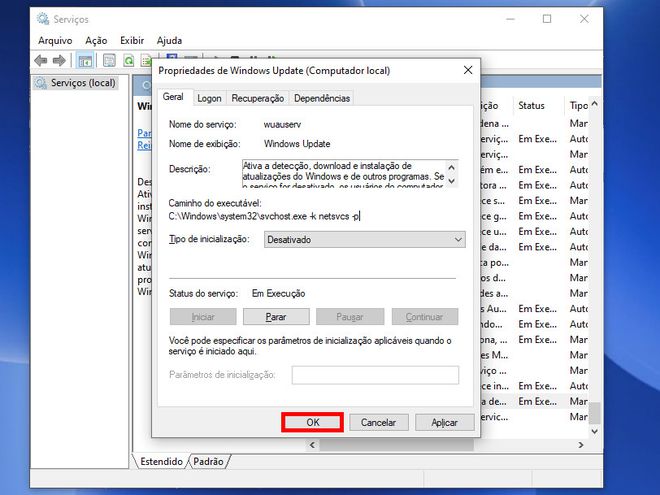The height and width of the screenshot is (495, 660).
Task: Click the Cancelar button
Action: pyautogui.click(x=378, y=423)
